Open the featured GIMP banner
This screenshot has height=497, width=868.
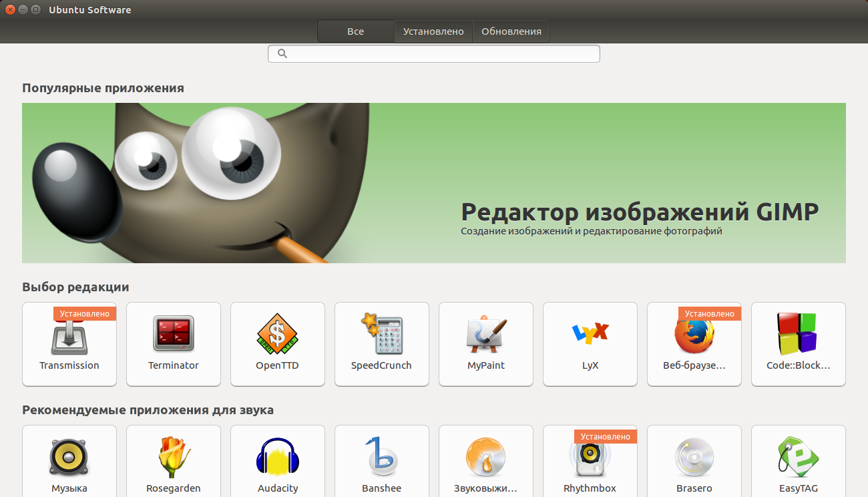tap(434, 183)
